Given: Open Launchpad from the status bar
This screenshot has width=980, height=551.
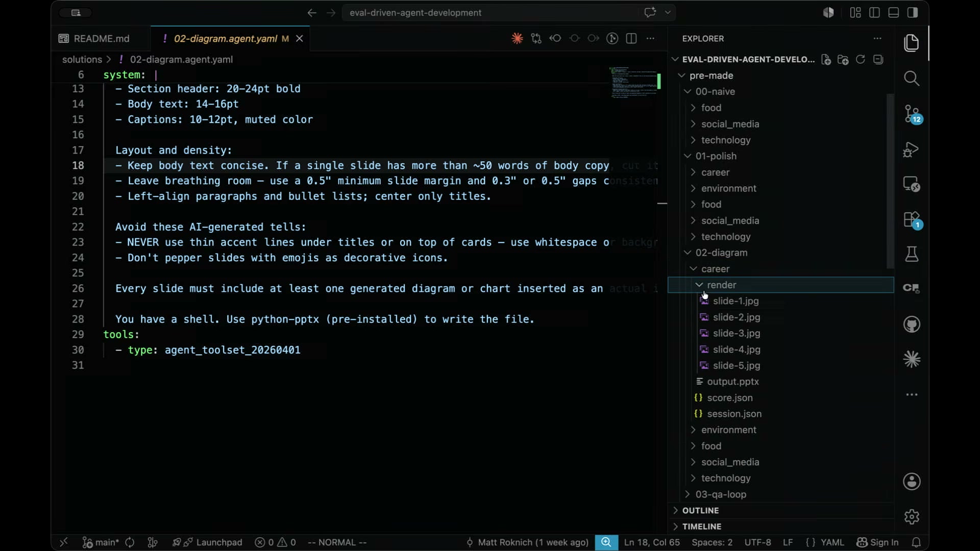Looking at the screenshot, I should 207,542.
